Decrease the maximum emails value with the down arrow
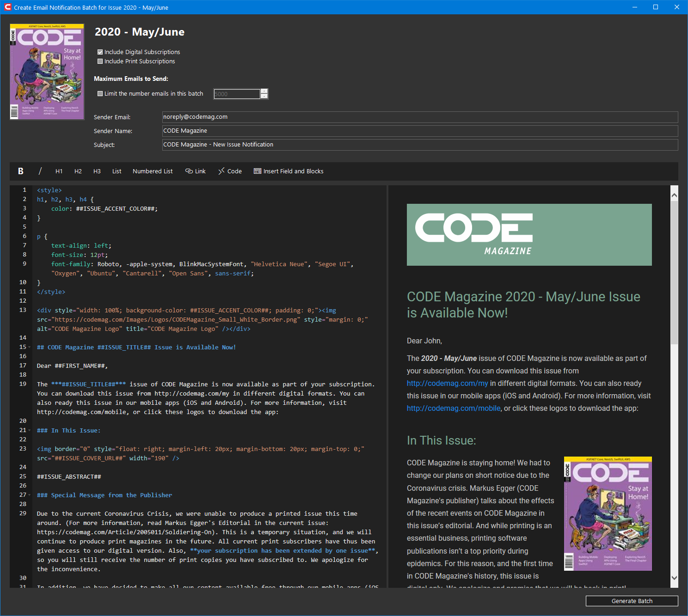This screenshot has width=688, height=616. 264,97
